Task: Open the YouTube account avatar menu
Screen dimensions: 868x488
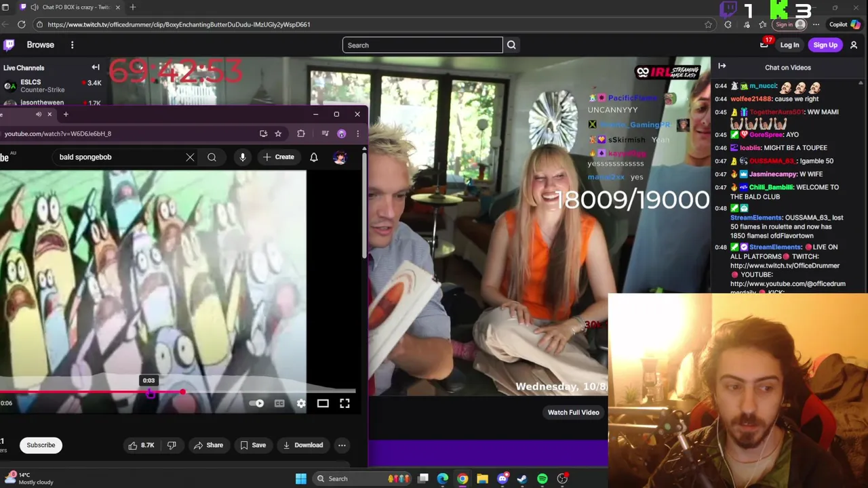Action: (340, 157)
